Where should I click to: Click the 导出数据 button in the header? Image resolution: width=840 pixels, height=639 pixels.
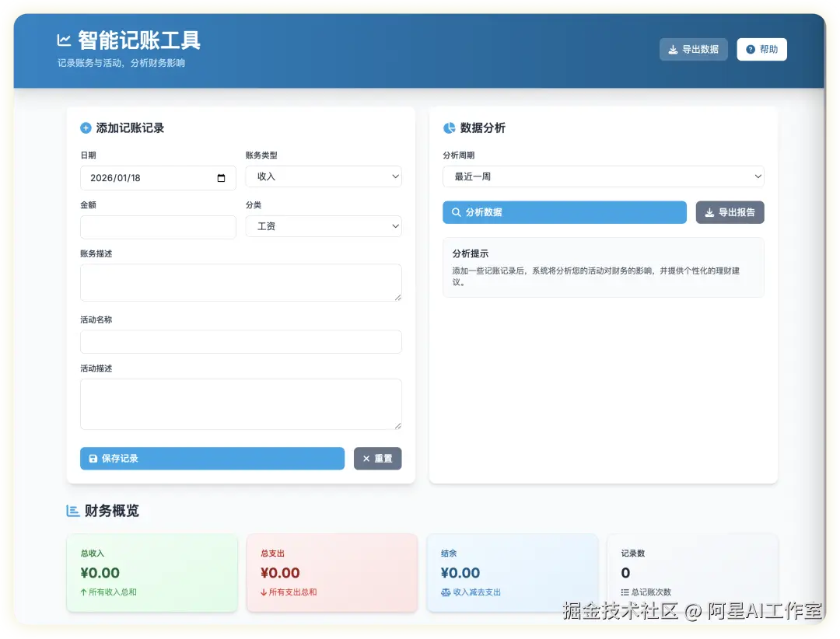(x=692, y=49)
